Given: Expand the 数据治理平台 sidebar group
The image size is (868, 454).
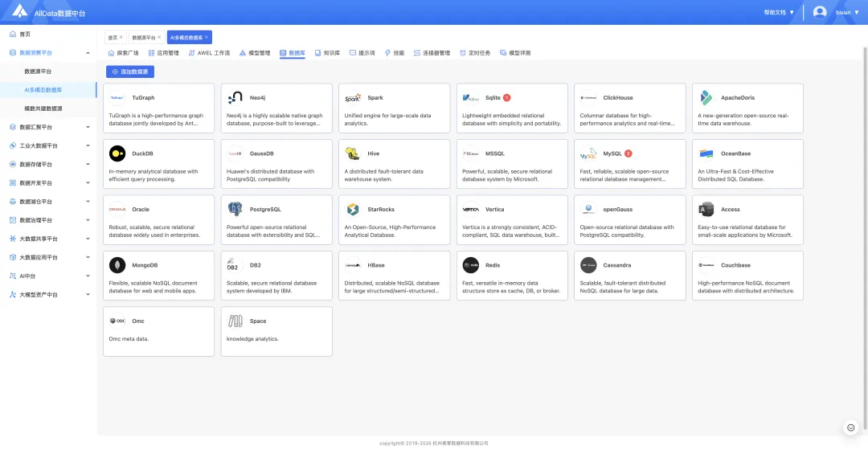Looking at the screenshot, I should (88, 220).
